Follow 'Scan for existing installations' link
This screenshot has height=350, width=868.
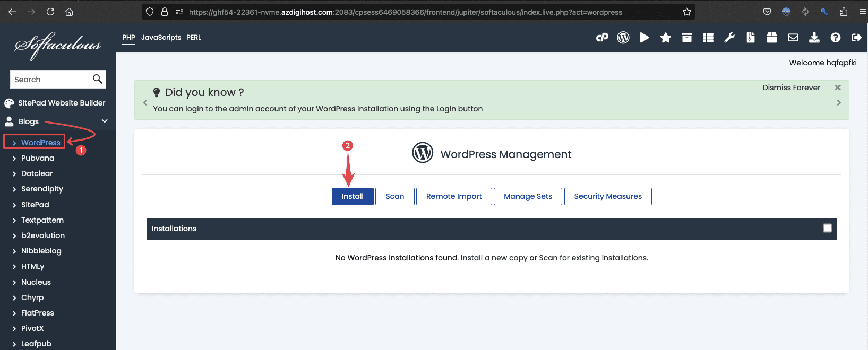592,258
